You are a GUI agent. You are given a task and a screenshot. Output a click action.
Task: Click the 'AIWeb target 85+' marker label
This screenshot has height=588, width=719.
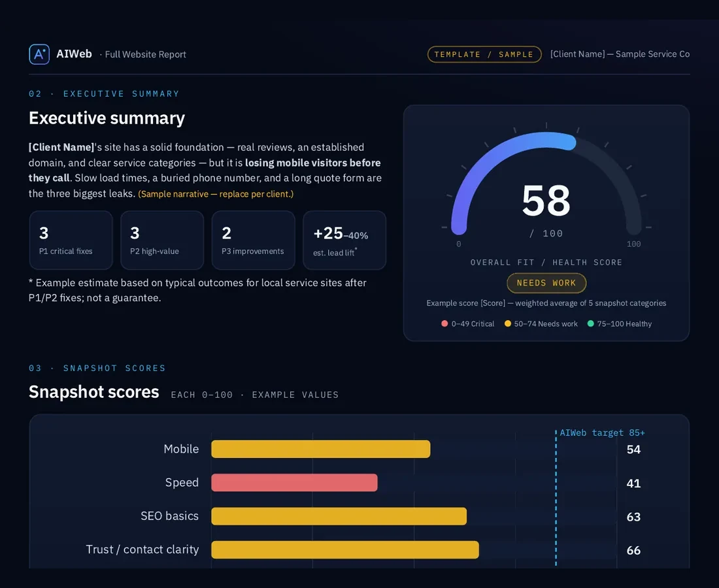[x=602, y=433]
